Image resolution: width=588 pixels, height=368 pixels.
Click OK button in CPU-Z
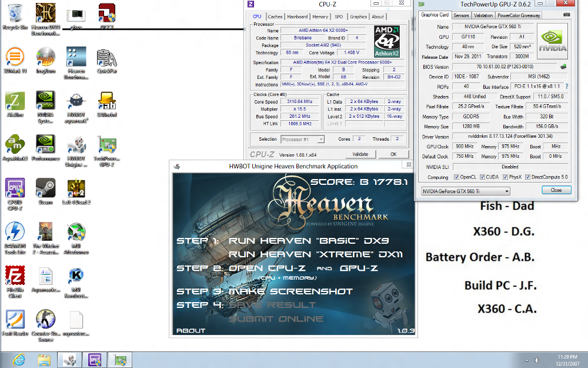[x=393, y=154]
